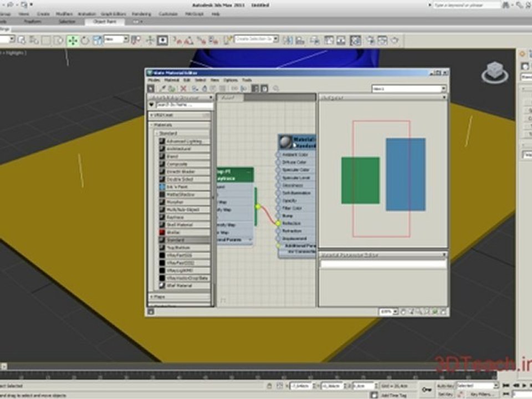
Task: Click the Set Key large key icon
Action: (x=426, y=390)
